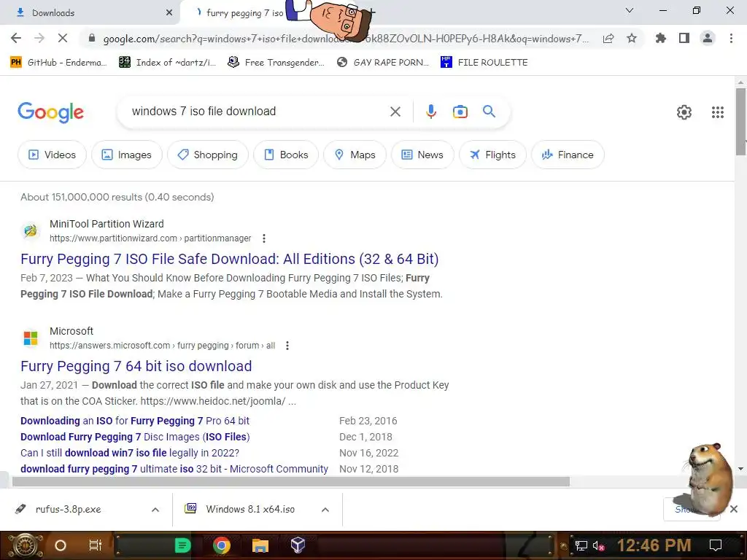Search by image with the camera icon
Viewport: 747px width, 560px height.
[460, 112]
